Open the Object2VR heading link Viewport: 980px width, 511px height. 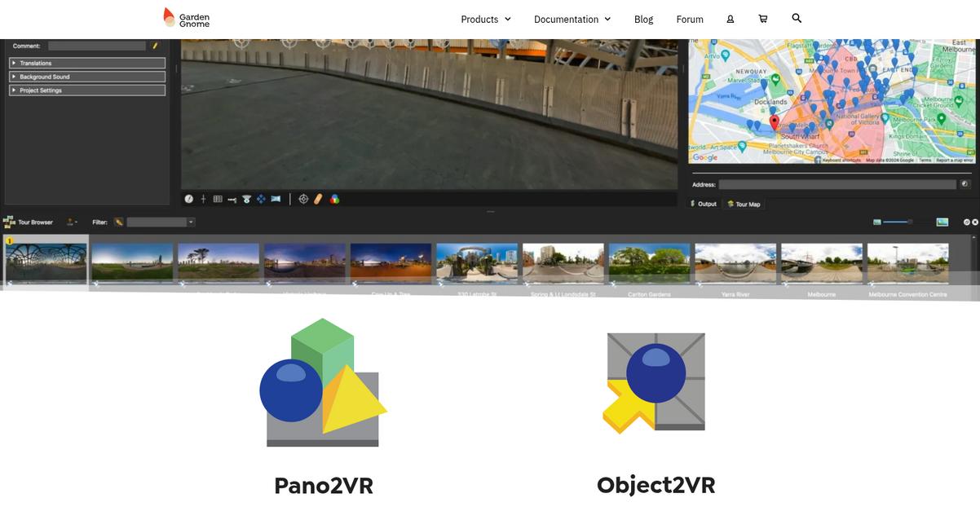[x=656, y=485]
